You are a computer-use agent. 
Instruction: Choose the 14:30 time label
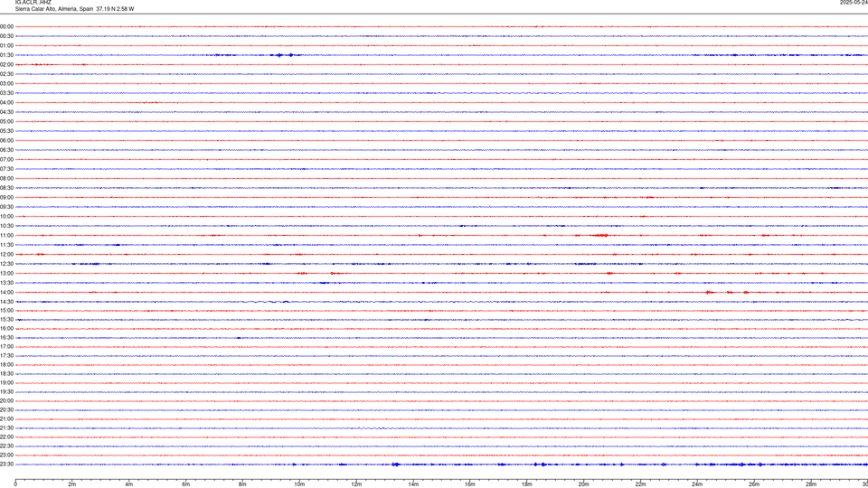6,302
